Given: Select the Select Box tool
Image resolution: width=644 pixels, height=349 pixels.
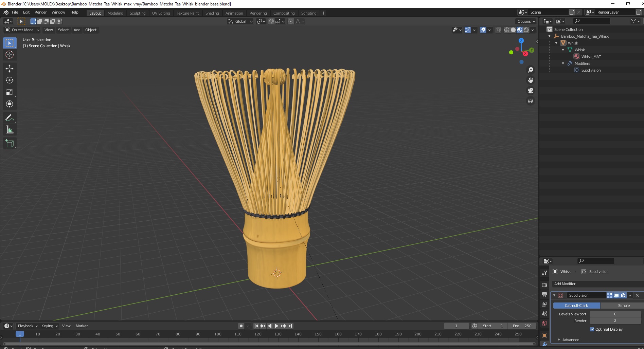Looking at the screenshot, I should pos(10,43).
